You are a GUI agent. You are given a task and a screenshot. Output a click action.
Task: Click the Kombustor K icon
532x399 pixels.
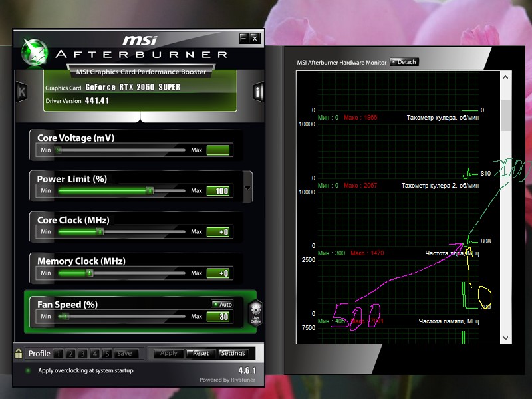coord(22,92)
